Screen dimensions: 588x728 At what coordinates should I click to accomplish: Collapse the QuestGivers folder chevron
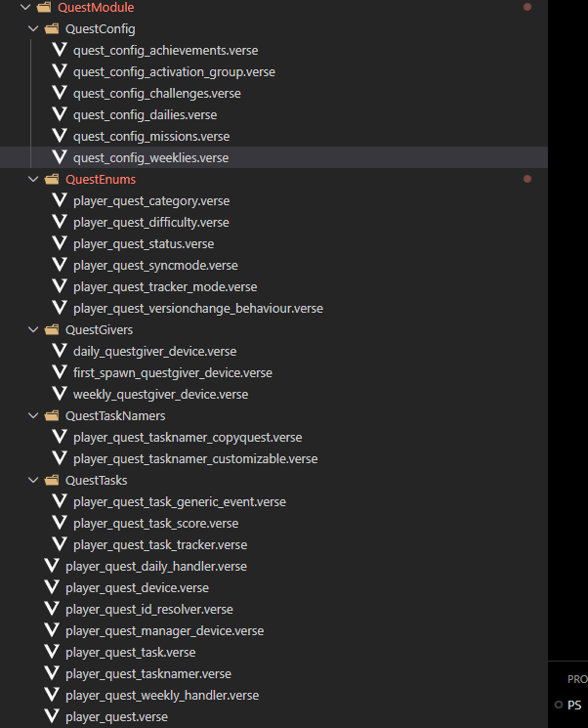(x=33, y=329)
